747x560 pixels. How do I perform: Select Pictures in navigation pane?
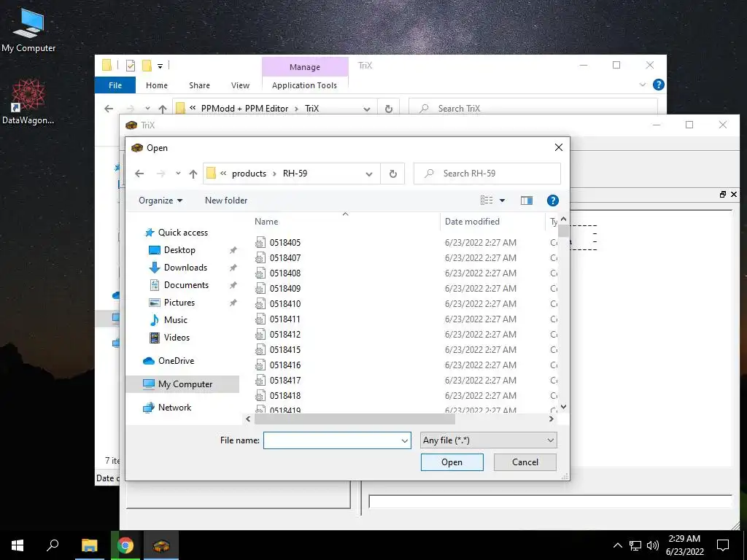click(179, 303)
